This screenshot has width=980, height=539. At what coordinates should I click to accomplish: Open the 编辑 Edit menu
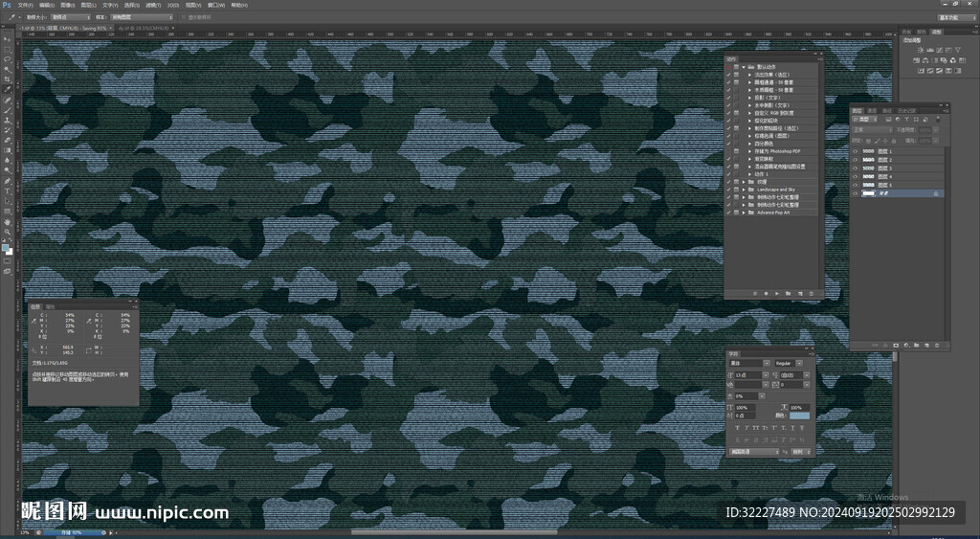click(x=47, y=5)
